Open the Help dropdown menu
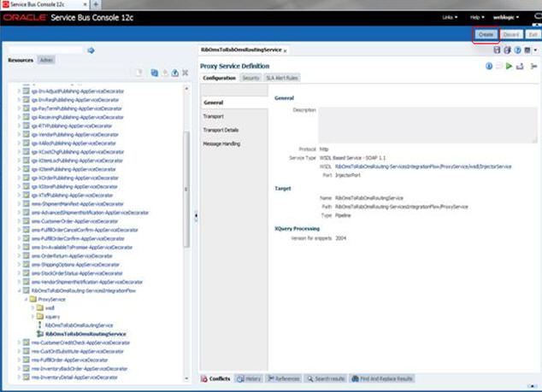This screenshot has width=542, height=392. pos(477,17)
